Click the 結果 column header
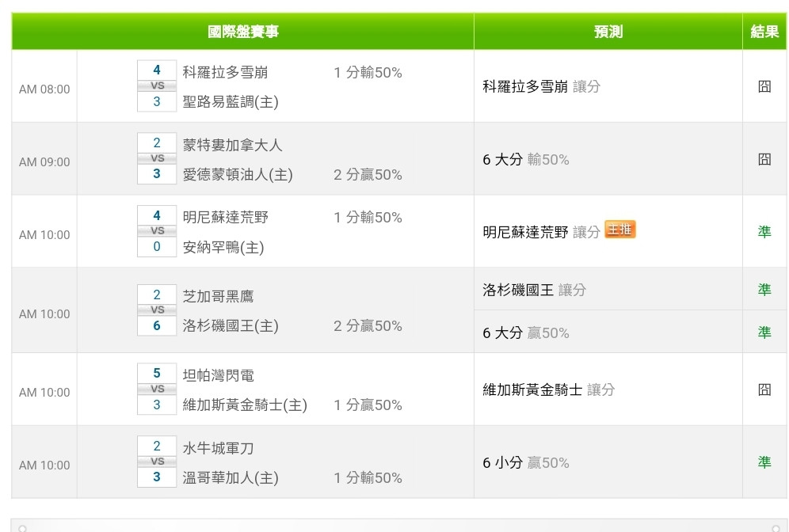789x532 pixels. coord(764,31)
